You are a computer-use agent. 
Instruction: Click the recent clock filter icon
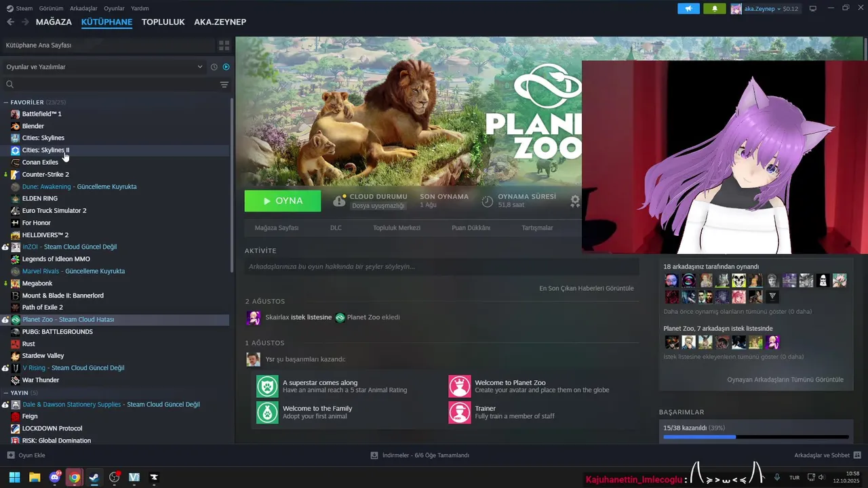click(214, 67)
